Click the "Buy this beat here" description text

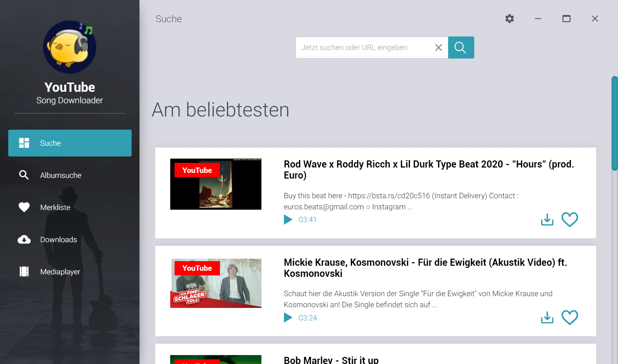point(401,201)
